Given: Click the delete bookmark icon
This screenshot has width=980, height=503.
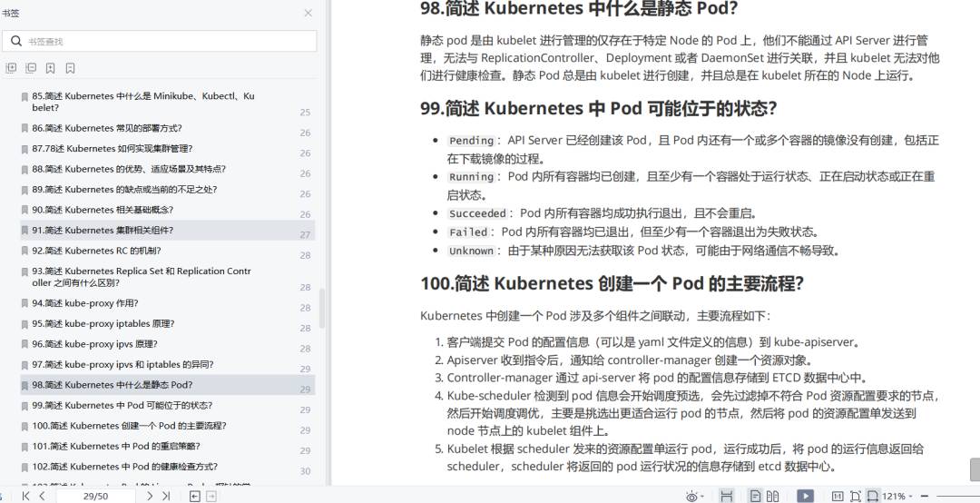Looking at the screenshot, I should click(71, 68).
